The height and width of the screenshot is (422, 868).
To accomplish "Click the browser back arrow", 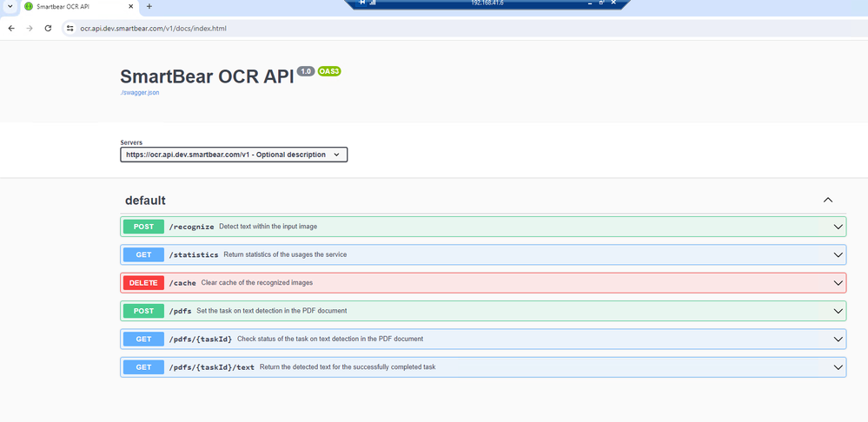I will [11, 28].
